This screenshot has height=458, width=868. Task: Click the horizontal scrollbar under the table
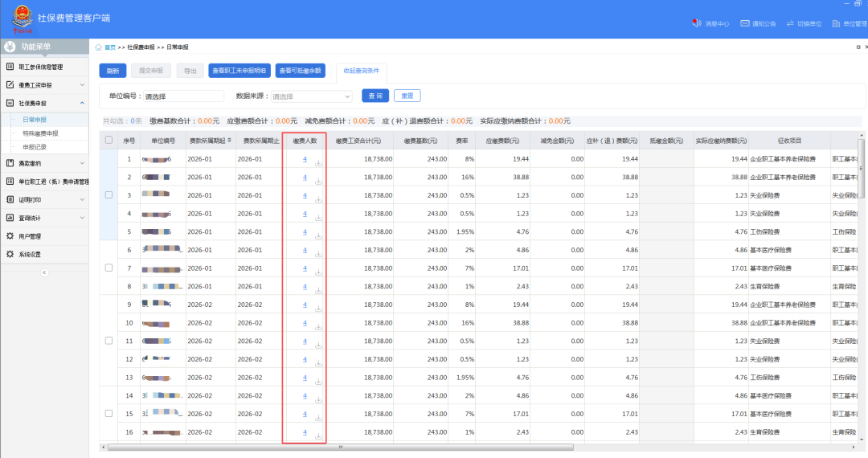[341, 447]
